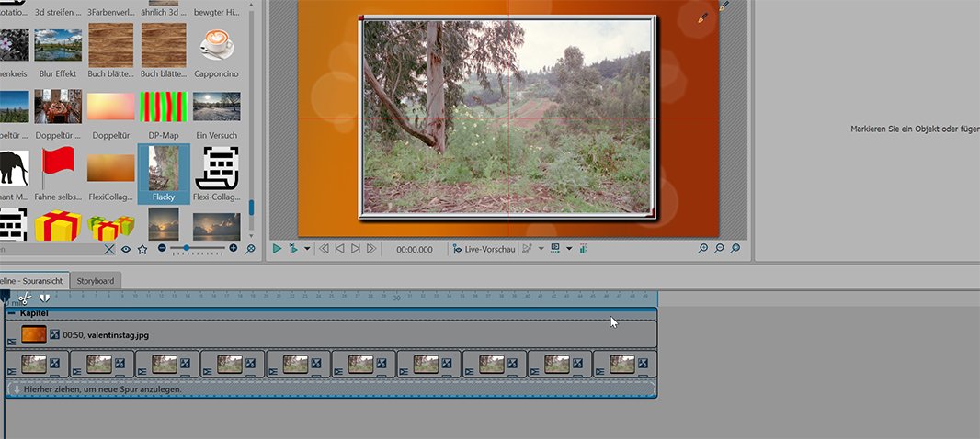Decrease thumbnail size with minus icon
This screenshot has width=980, height=439.
point(162,249)
